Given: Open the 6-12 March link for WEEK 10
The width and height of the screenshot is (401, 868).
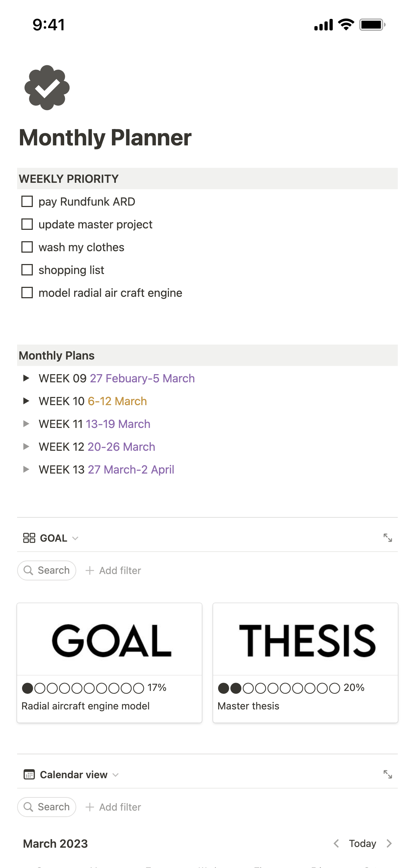Looking at the screenshot, I should click(x=117, y=401).
